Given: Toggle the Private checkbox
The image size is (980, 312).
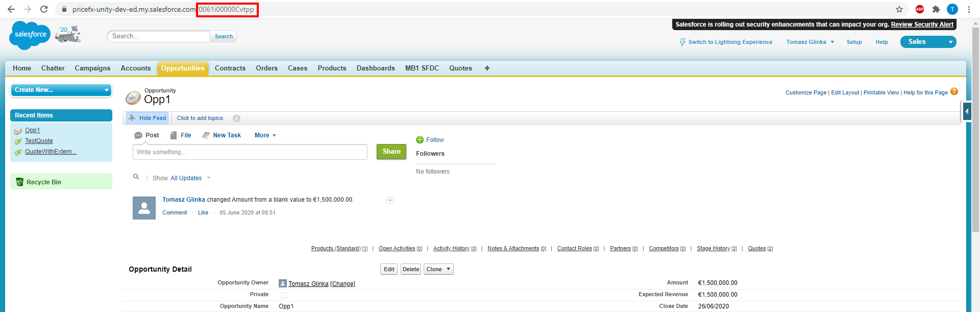Looking at the screenshot, I should coord(284,295).
